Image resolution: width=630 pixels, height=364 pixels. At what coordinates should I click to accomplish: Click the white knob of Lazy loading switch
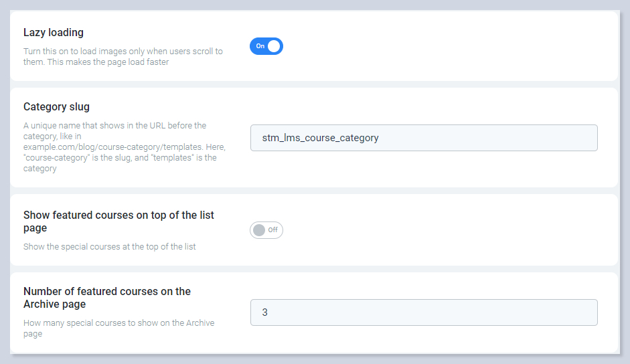tap(274, 46)
